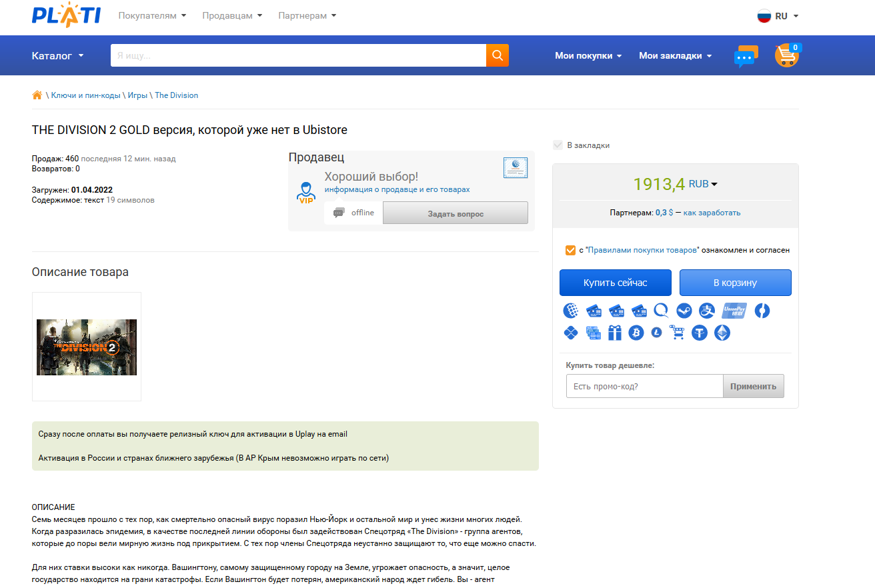Image resolution: width=875 pixels, height=588 pixels.
Task: Choose Ethereum payment icon
Action: click(x=722, y=333)
